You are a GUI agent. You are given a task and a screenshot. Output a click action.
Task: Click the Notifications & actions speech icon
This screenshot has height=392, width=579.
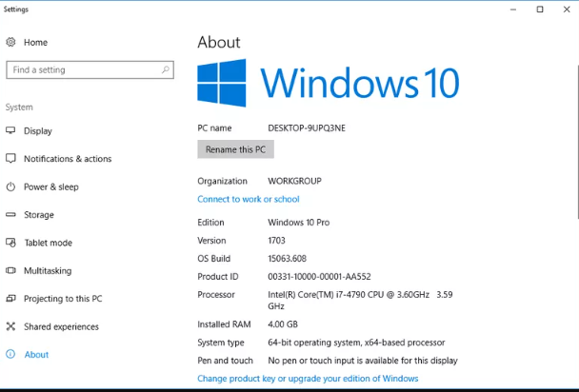point(10,159)
